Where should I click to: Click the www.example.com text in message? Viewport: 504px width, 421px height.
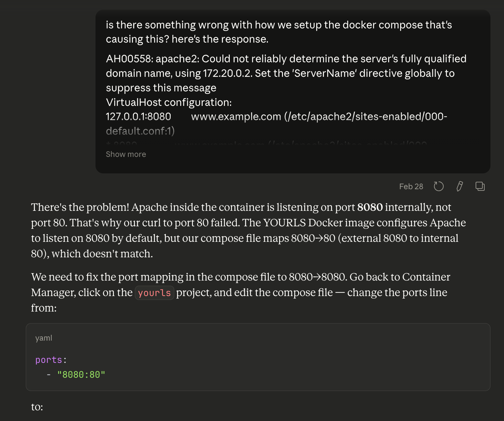[x=236, y=117]
